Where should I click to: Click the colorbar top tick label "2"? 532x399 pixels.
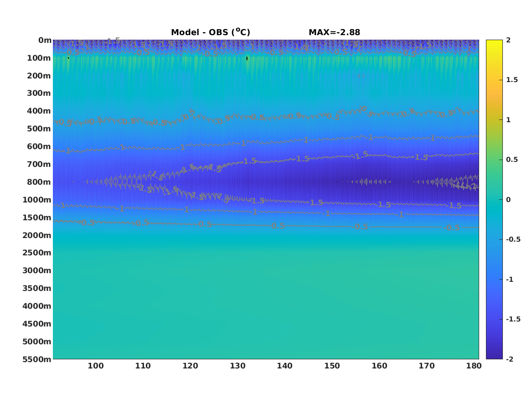[508, 40]
